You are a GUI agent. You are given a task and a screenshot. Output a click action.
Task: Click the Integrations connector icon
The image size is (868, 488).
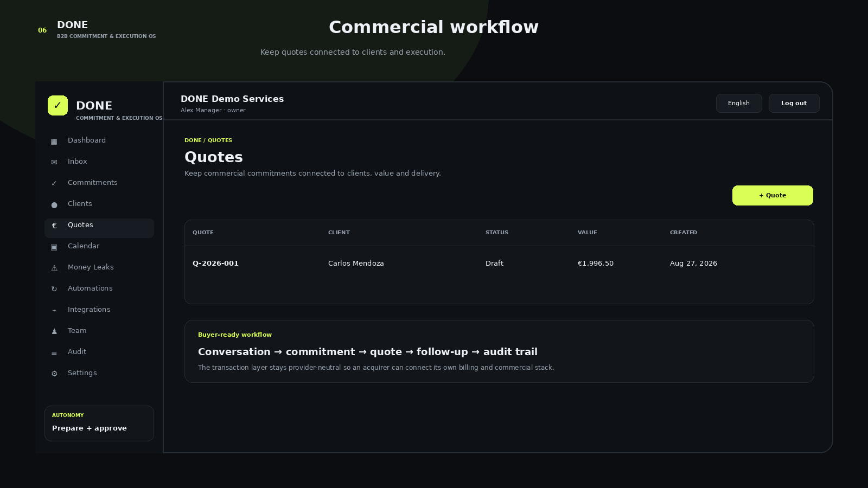pos(54,310)
